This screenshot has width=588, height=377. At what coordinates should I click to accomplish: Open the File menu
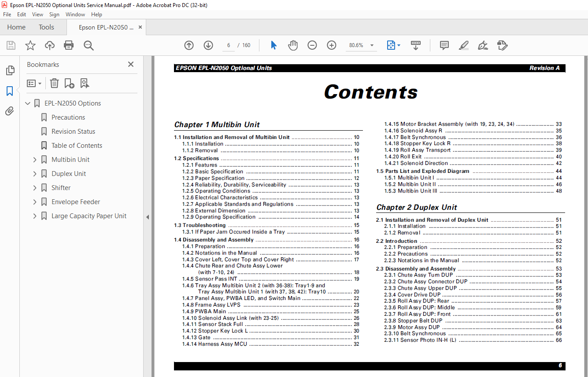7,15
